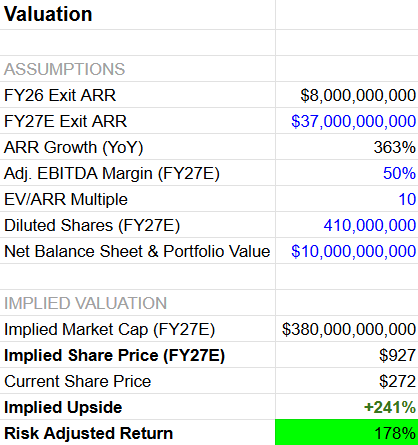Click the ASSUMPTIONS header cell
Screen dimensions: 418x445
pyautogui.click(x=137, y=69)
